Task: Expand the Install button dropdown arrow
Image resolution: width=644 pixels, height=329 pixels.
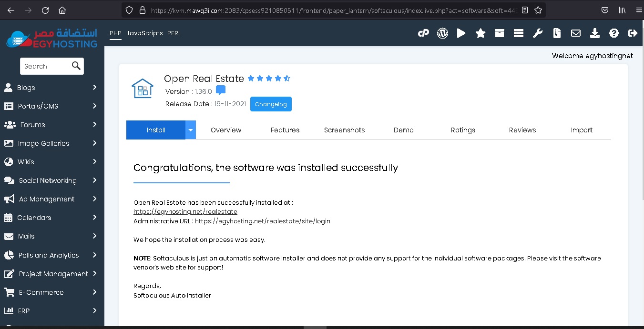Action: [191, 130]
